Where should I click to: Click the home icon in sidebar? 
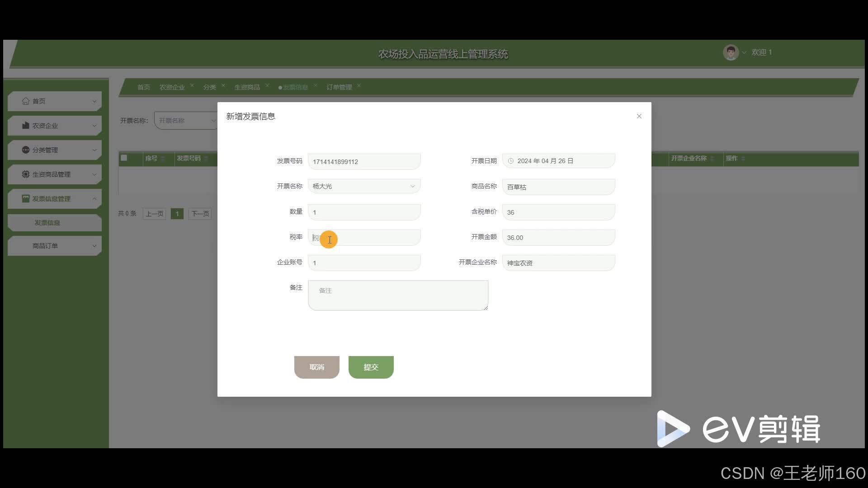[x=26, y=101]
